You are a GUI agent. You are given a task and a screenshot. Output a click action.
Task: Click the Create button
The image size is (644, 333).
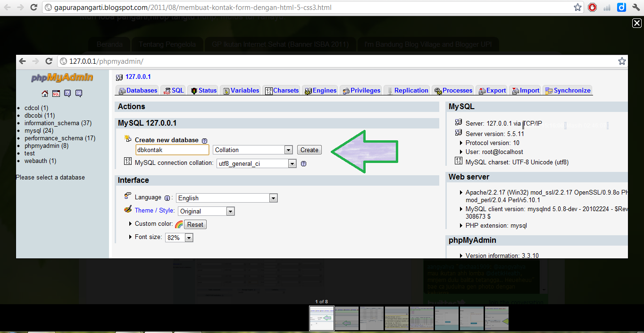[x=309, y=150]
